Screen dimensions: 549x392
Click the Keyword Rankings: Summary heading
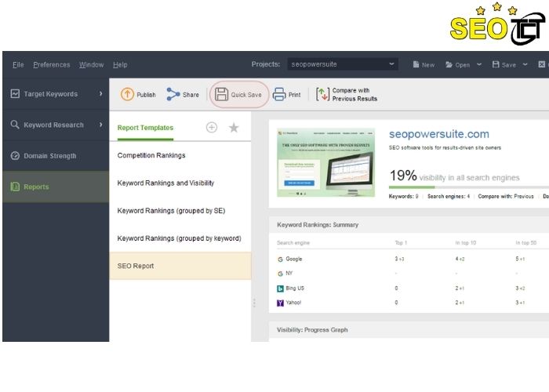click(x=318, y=225)
